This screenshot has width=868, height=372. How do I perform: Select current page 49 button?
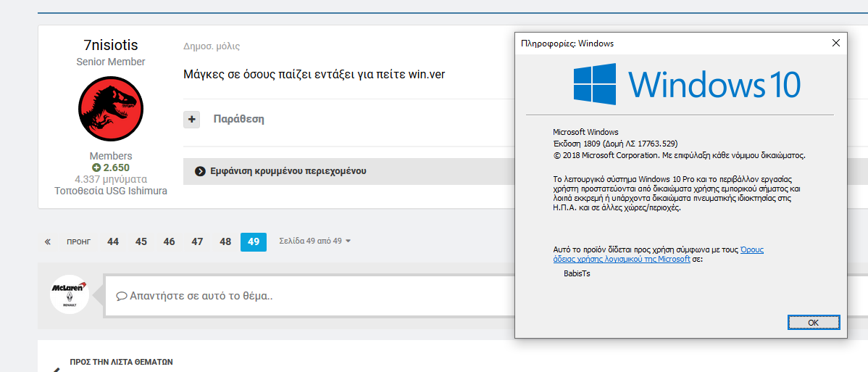point(254,241)
